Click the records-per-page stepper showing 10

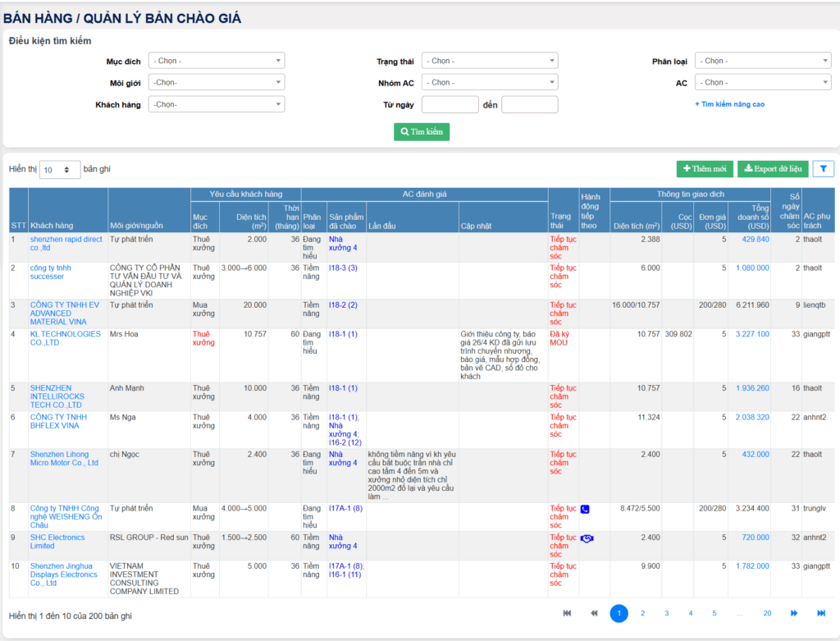pos(60,170)
